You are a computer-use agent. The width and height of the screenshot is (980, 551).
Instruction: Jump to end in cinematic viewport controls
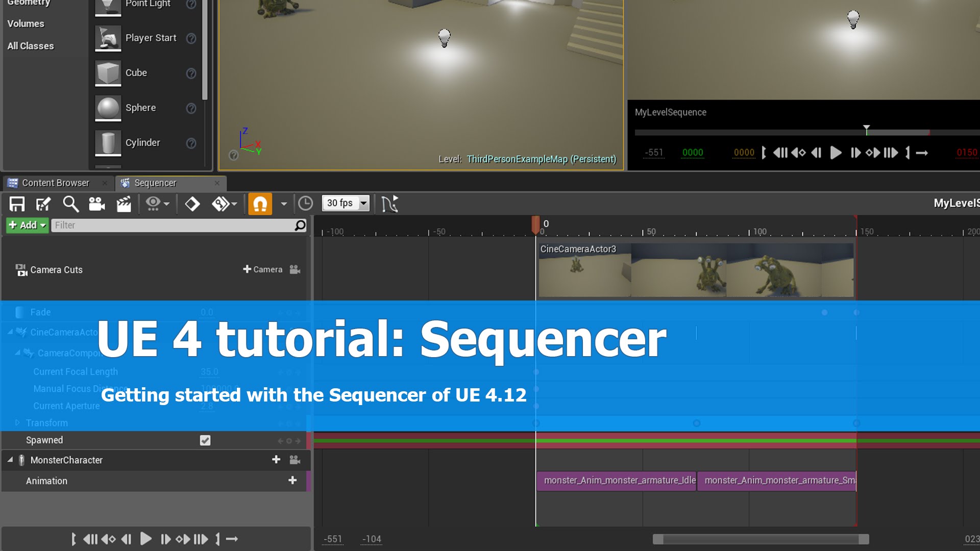pos(891,153)
